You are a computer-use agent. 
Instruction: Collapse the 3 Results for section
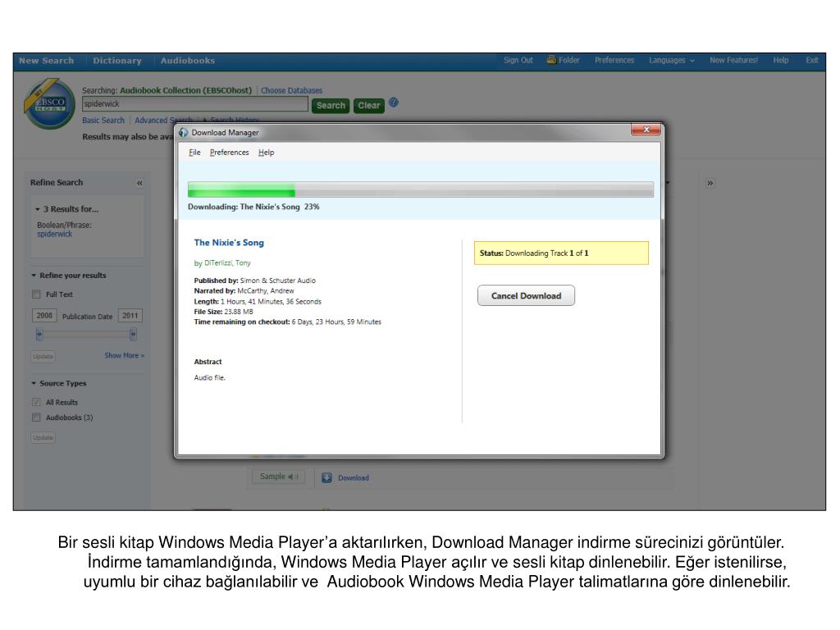(38, 209)
